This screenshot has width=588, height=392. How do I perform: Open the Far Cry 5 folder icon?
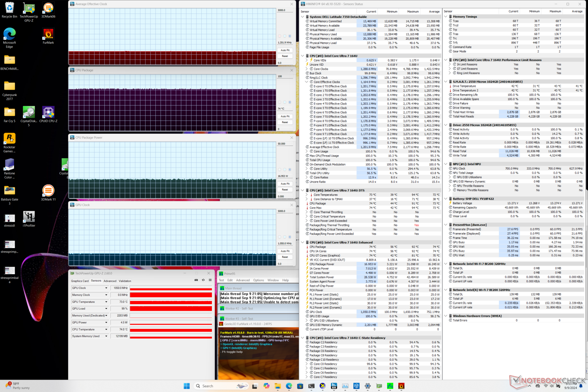[9, 115]
